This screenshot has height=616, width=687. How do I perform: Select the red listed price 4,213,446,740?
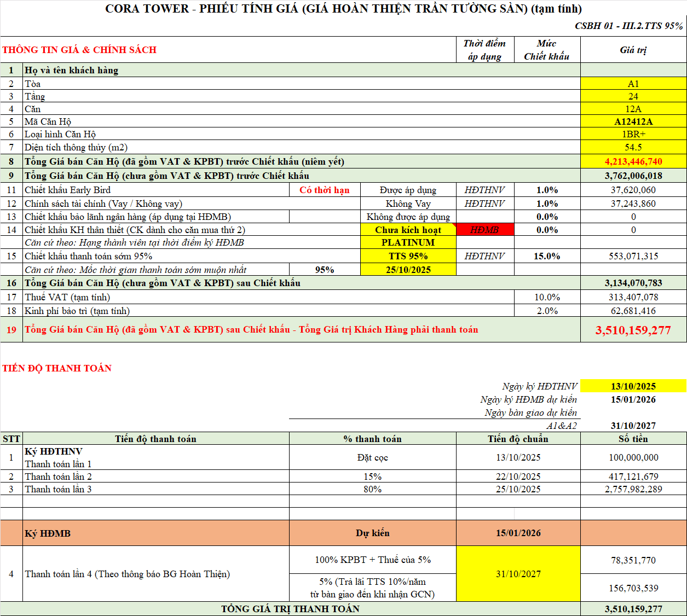click(633, 161)
